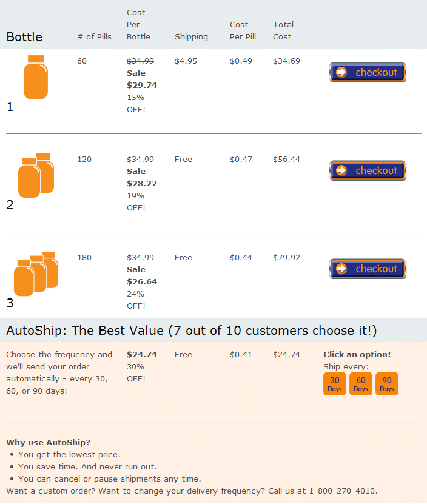Click the arrow icon on the second checkout button

pyautogui.click(x=341, y=170)
